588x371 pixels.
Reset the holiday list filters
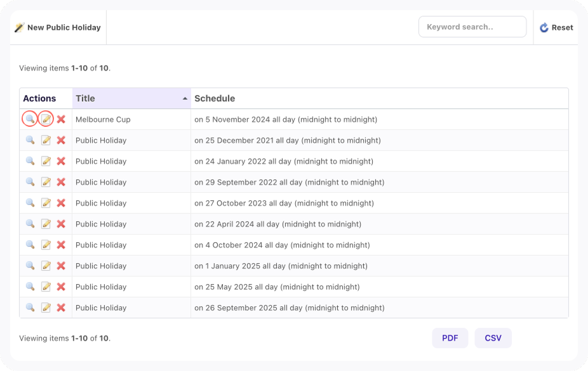pos(556,27)
